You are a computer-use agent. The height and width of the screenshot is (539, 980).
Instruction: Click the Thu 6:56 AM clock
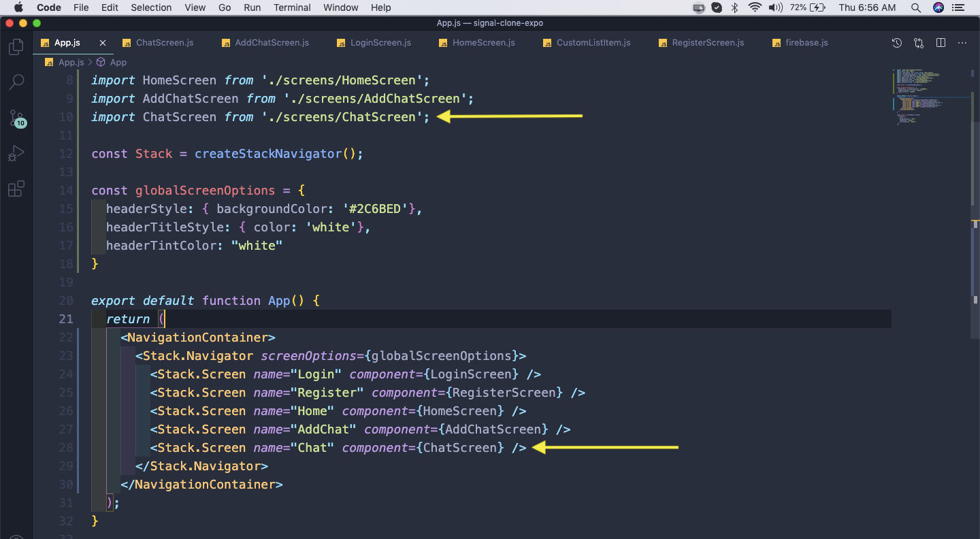point(867,7)
